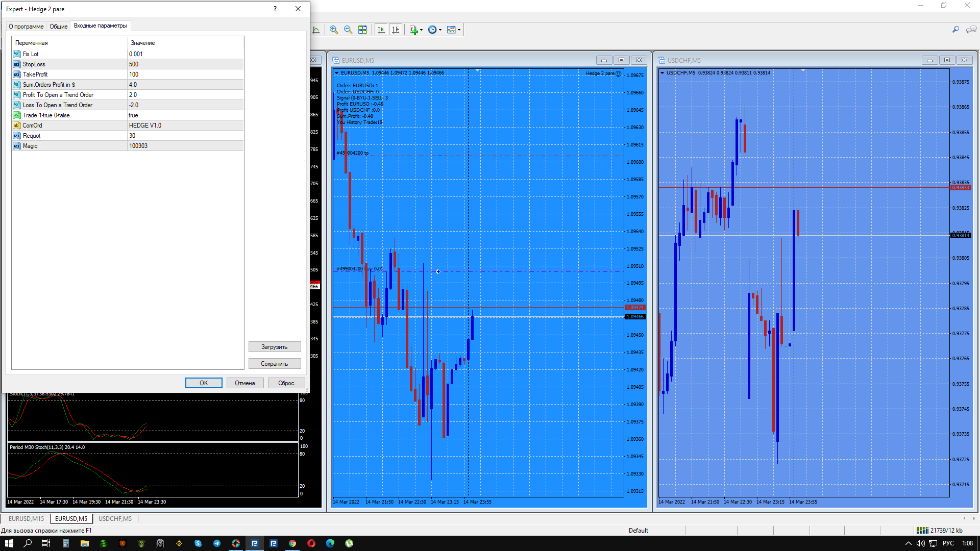Open О программе tab
The width and height of the screenshot is (980, 551).
[x=26, y=26]
